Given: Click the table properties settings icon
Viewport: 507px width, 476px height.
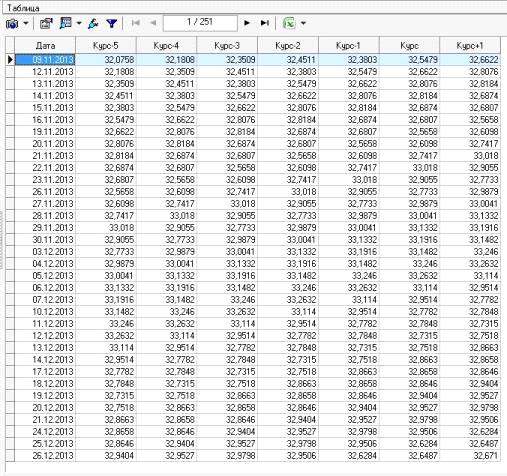Looking at the screenshot, I should point(46,23).
